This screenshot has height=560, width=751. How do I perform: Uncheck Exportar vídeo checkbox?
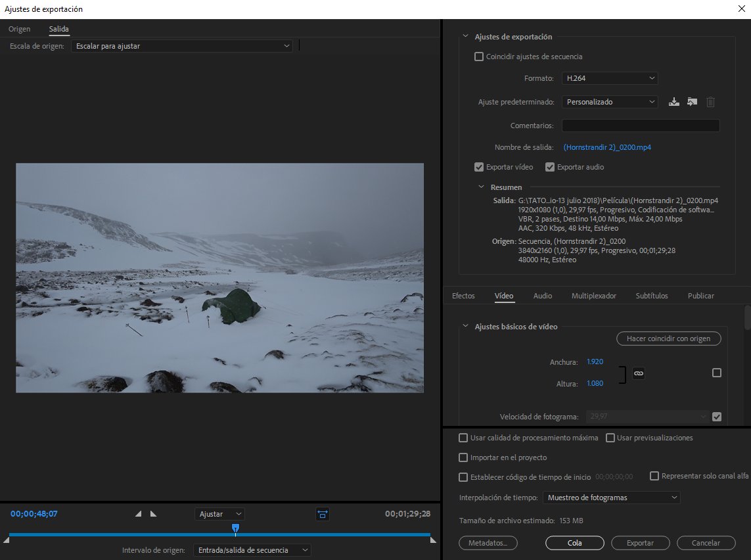[x=478, y=167]
